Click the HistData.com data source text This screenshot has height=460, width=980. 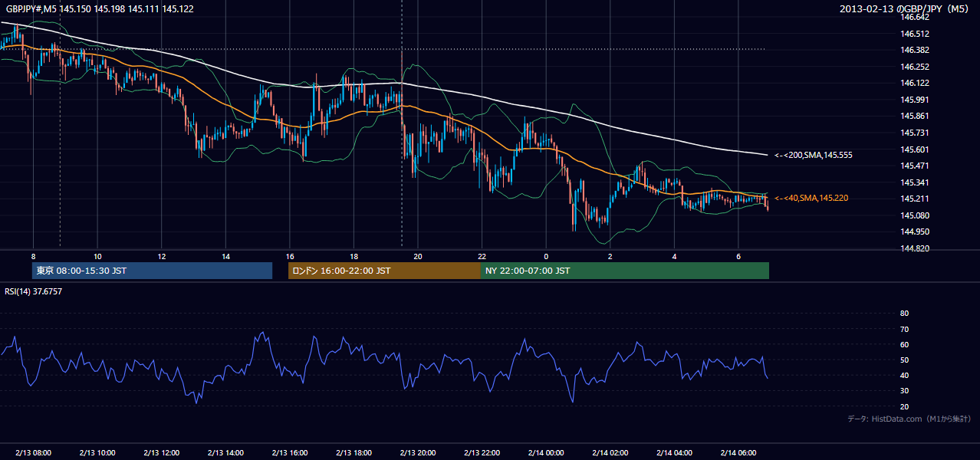(x=909, y=419)
